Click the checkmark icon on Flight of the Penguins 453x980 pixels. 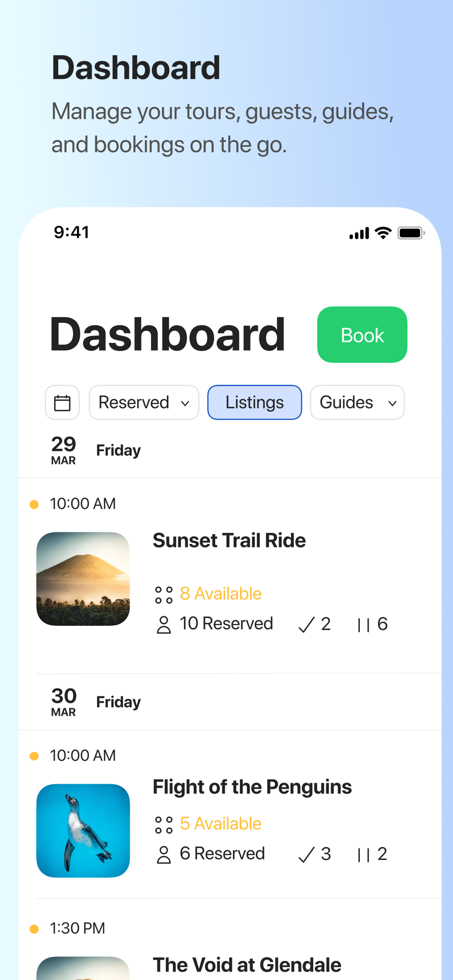pos(306,855)
